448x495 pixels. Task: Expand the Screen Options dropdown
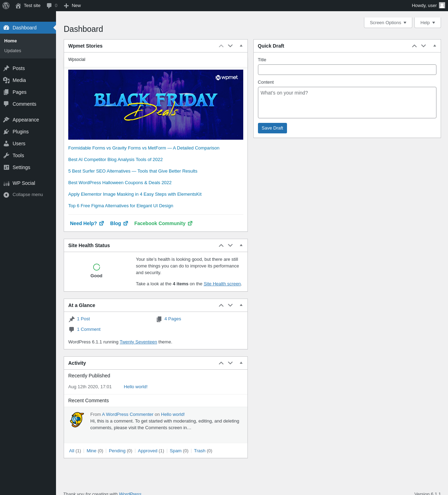click(x=388, y=22)
